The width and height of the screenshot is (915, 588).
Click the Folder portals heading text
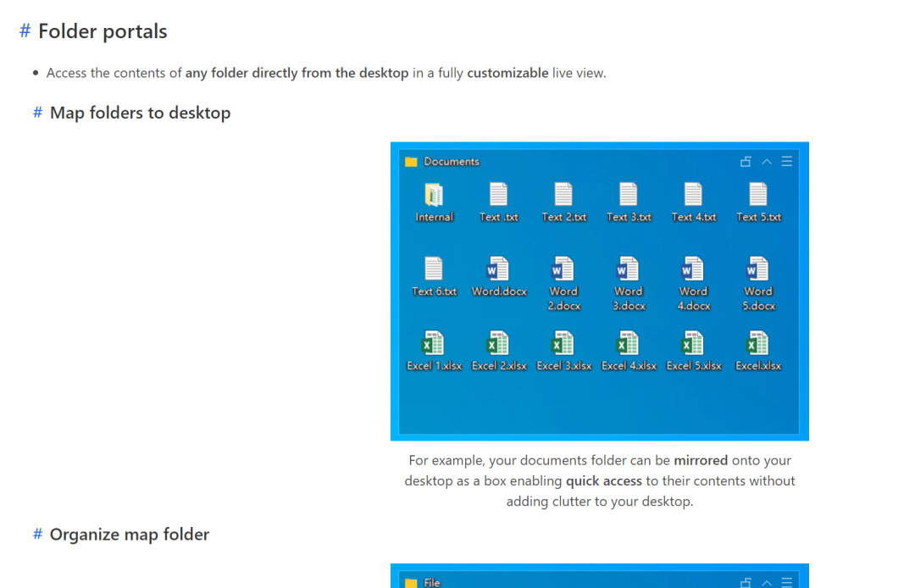(103, 31)
